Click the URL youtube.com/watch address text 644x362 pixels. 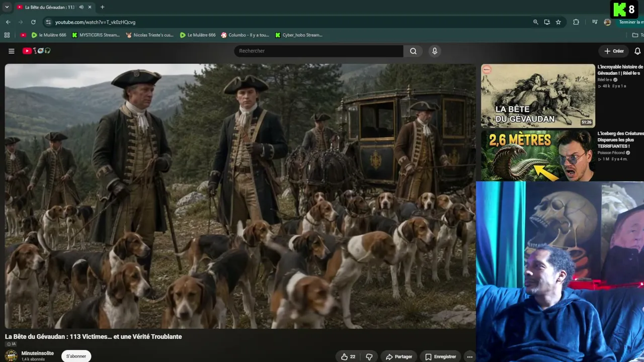pyautogui.click(x=95, y=22)
